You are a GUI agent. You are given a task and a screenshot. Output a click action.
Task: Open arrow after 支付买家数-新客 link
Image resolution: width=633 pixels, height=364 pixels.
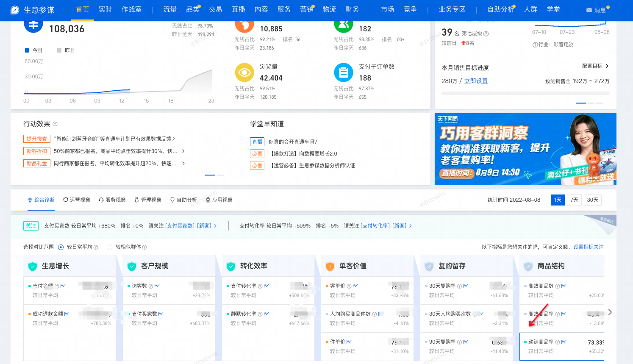215,226
